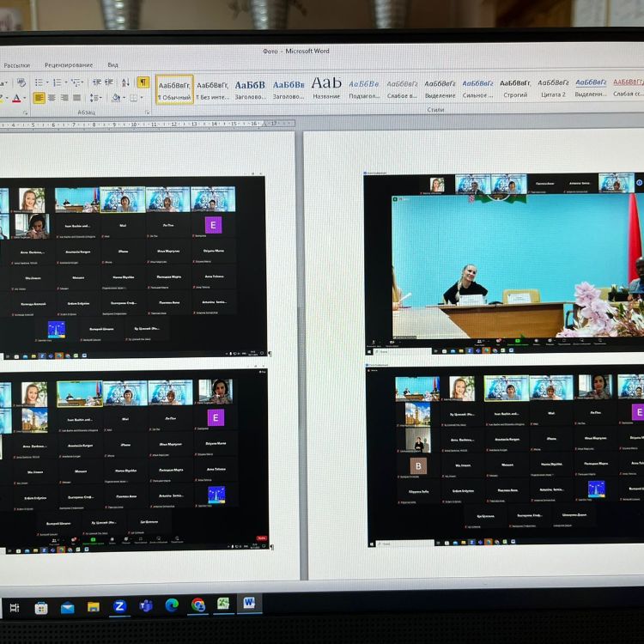Open the multilevel list dropdown arrow
644x644 pixels.
82,82
